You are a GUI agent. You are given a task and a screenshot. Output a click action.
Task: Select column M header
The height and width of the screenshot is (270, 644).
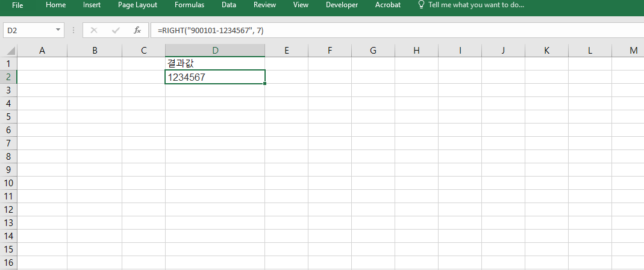628,51
